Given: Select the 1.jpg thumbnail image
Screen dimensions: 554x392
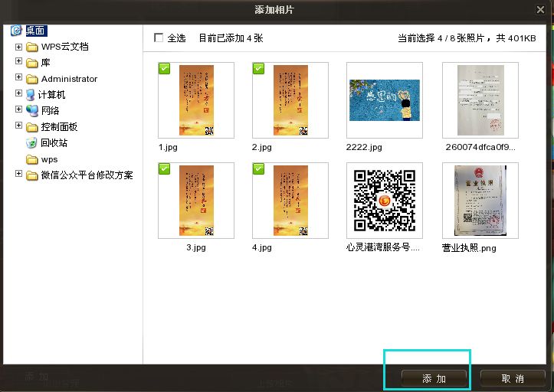Looking at the screenshot, I should (196, 100).
